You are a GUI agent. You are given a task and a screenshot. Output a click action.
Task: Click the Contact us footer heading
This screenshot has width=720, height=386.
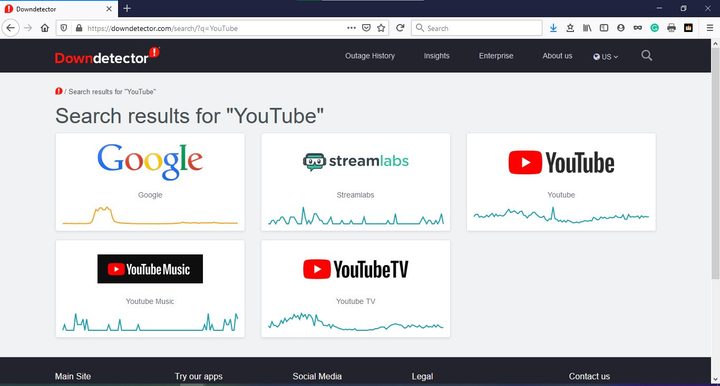pos(589,376)
